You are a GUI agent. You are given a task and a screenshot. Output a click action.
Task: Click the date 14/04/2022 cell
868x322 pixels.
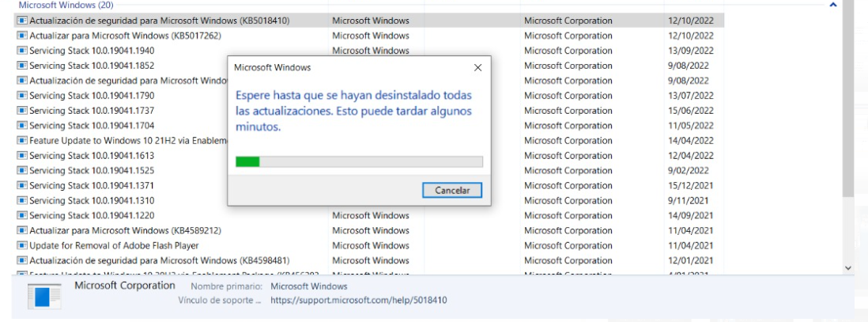(x=691, y=140)
